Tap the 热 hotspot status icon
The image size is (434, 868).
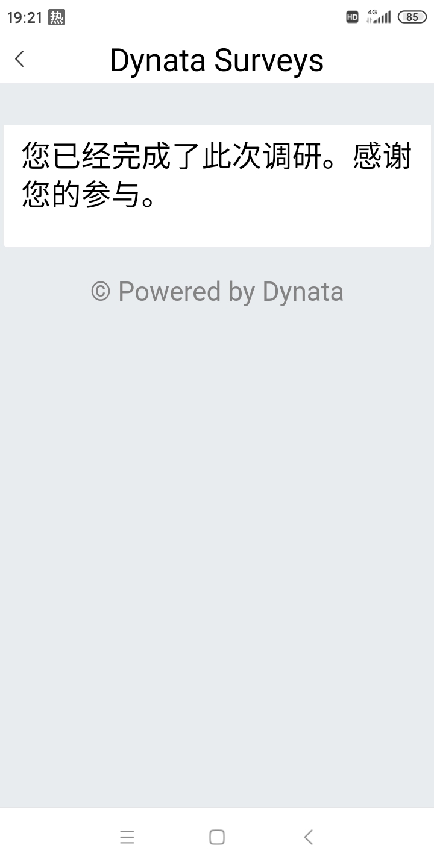point(57,17)
